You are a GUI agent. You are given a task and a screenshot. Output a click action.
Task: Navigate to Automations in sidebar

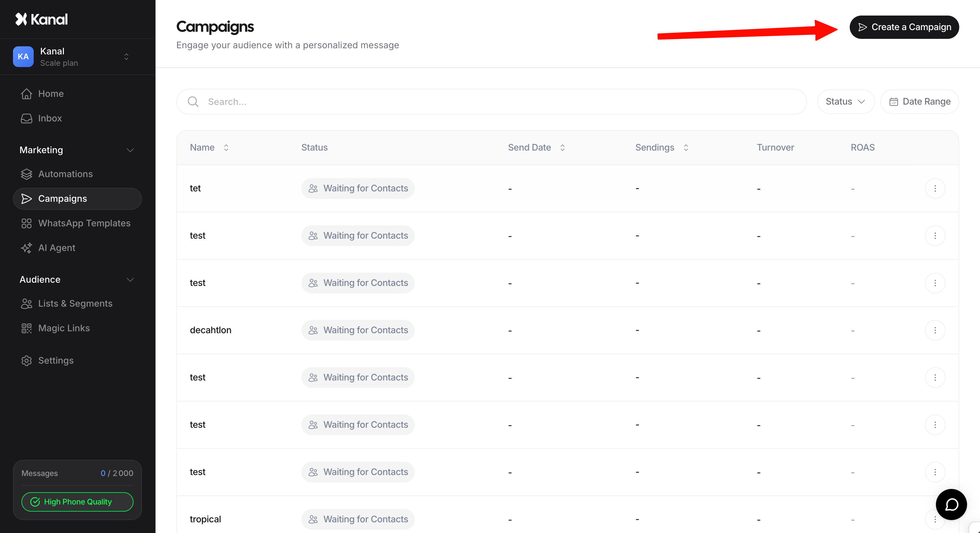pos(65,174)
